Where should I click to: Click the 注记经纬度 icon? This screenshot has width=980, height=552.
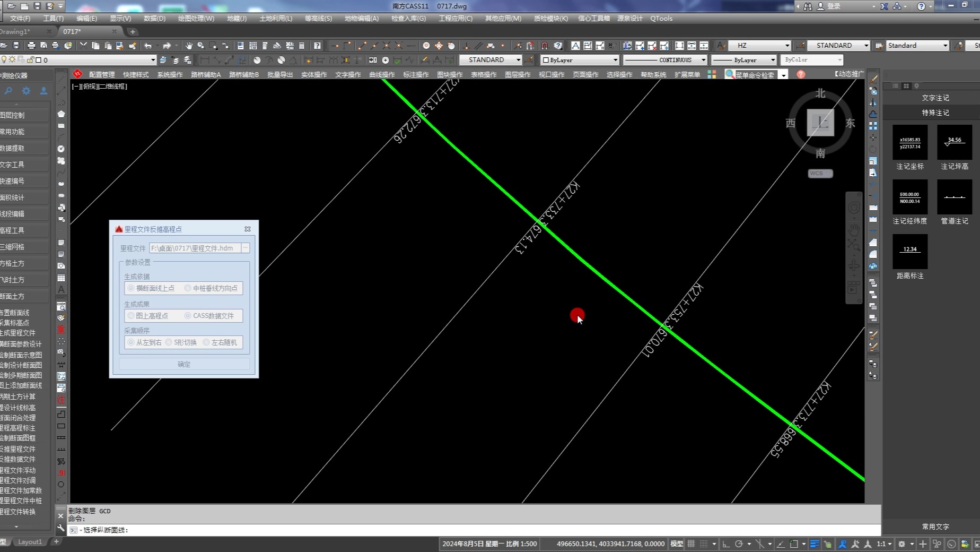pos(910,197)
